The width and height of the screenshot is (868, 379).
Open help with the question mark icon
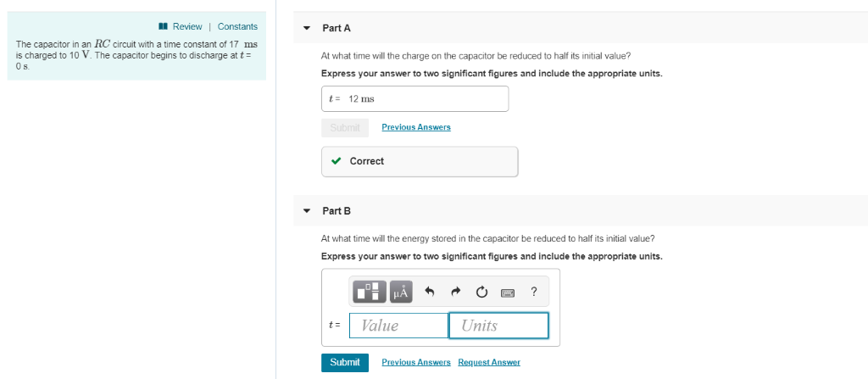[x=534, y=292]
